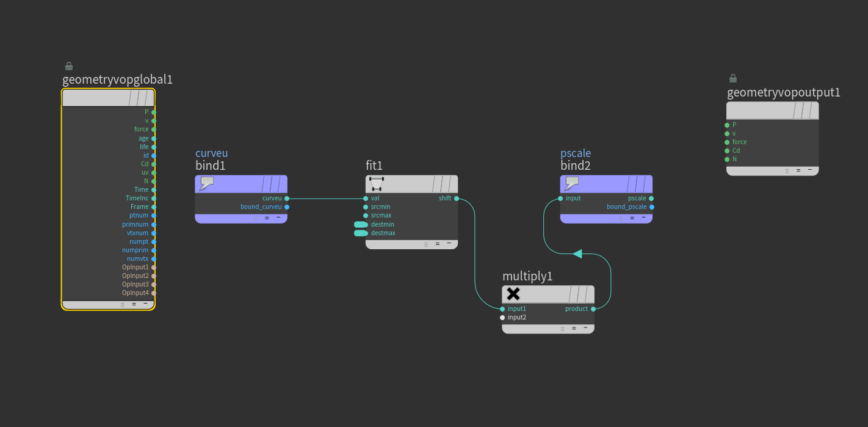Click the fit range icon on fit1

(x=377, y=183)
